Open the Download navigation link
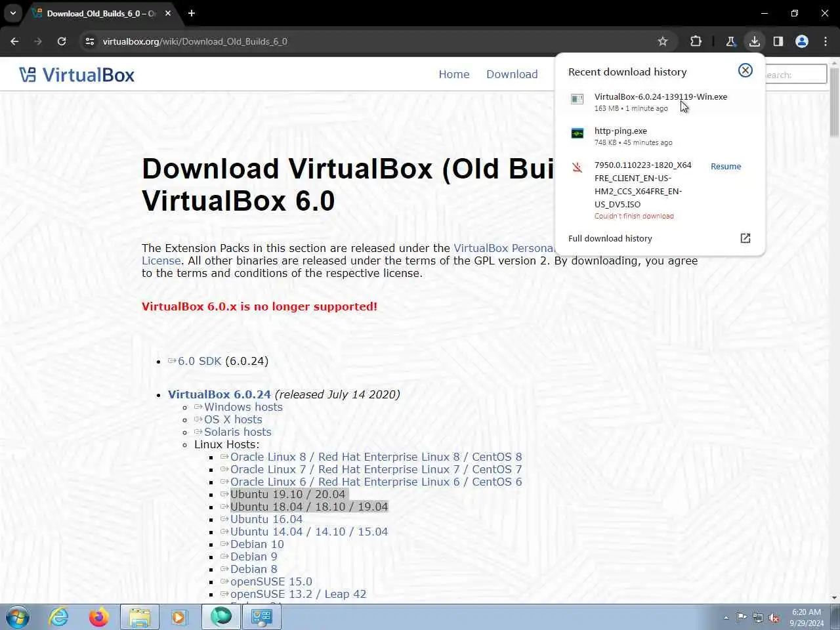 pyautogui.click(x=512, y=74)
